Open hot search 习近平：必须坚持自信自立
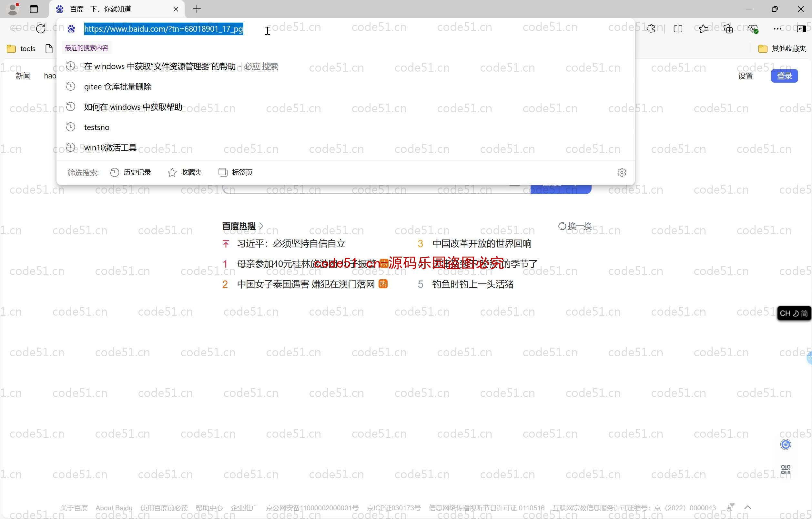The height and width of the screenshot is (519, 812). point(291,243)
